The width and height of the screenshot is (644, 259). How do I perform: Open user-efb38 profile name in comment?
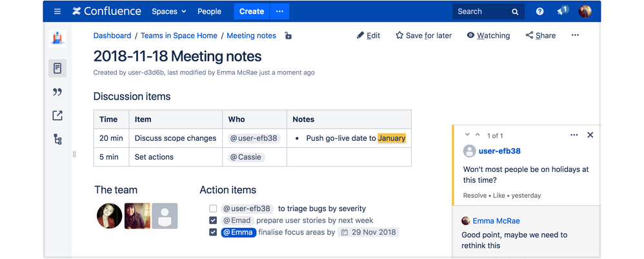[499, 151]
